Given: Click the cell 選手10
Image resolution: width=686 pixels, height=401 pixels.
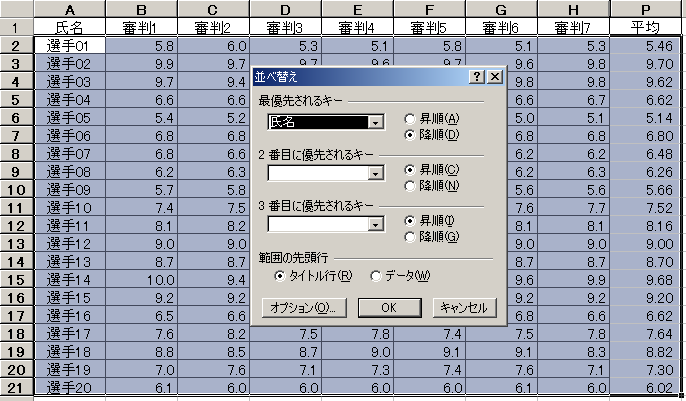Looking at the screenshot, I should [70, 208].
